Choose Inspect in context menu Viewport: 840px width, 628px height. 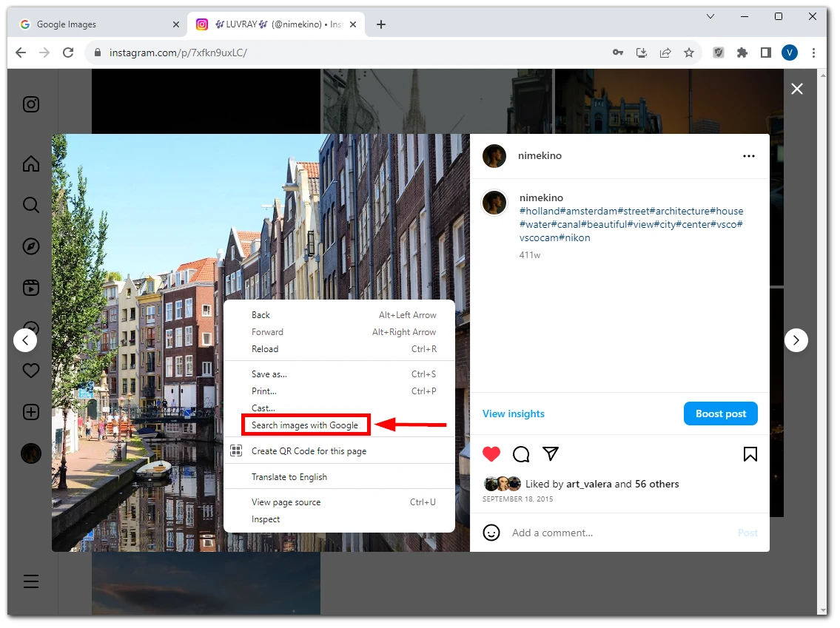339,519
